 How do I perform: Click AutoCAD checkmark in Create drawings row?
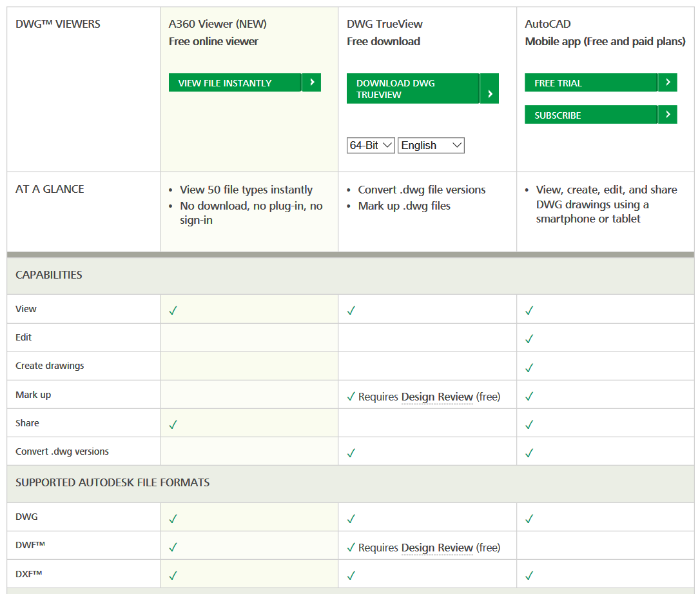point(529,368)
